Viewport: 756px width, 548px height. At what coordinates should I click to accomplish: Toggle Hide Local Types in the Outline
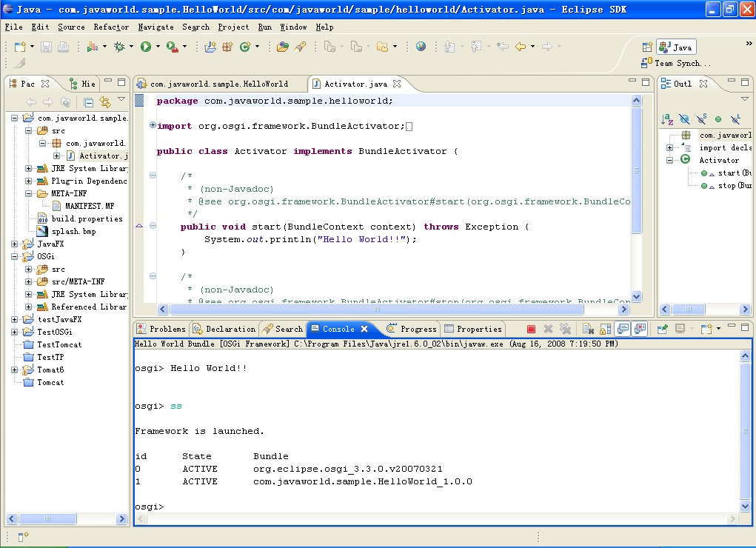(x=735, y=118)
